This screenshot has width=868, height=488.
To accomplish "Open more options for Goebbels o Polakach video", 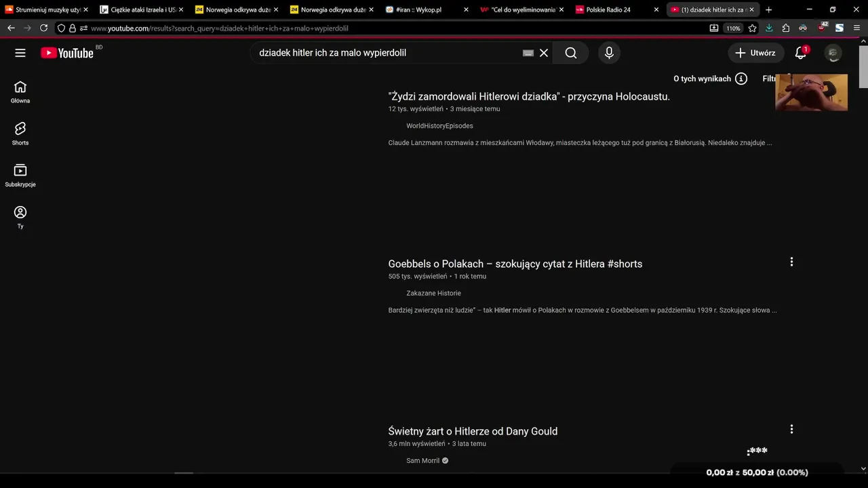I will [791, 262].
